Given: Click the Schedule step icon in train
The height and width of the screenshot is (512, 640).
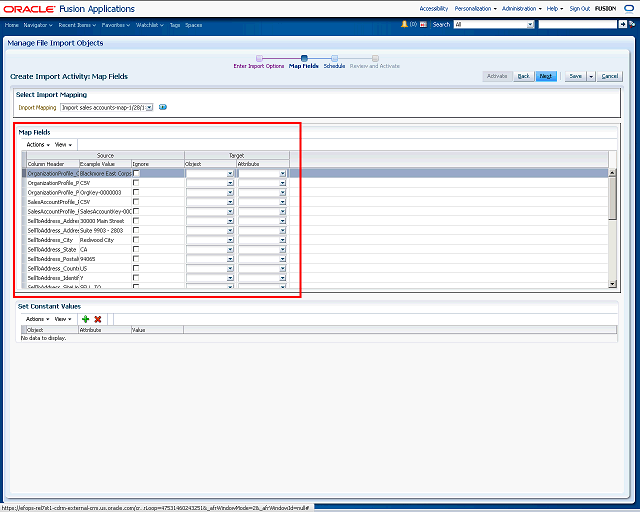Looking at the screenshot, I should pyautogui.click(x=334, y=58).
